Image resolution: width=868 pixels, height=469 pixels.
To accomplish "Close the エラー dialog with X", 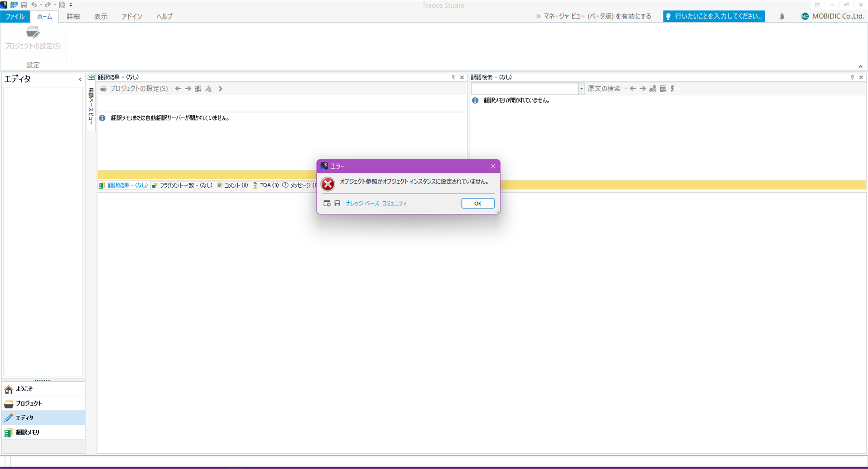I will (x=493, y=166).
